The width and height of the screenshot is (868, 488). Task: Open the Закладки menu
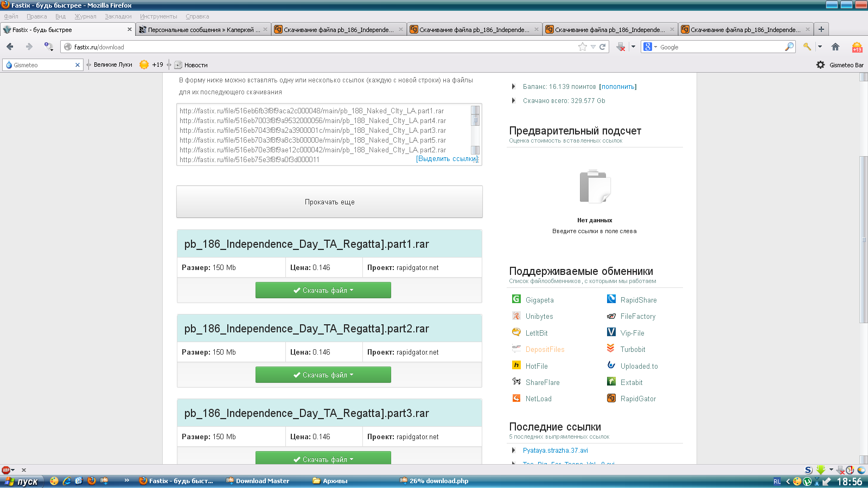[118, 16]
